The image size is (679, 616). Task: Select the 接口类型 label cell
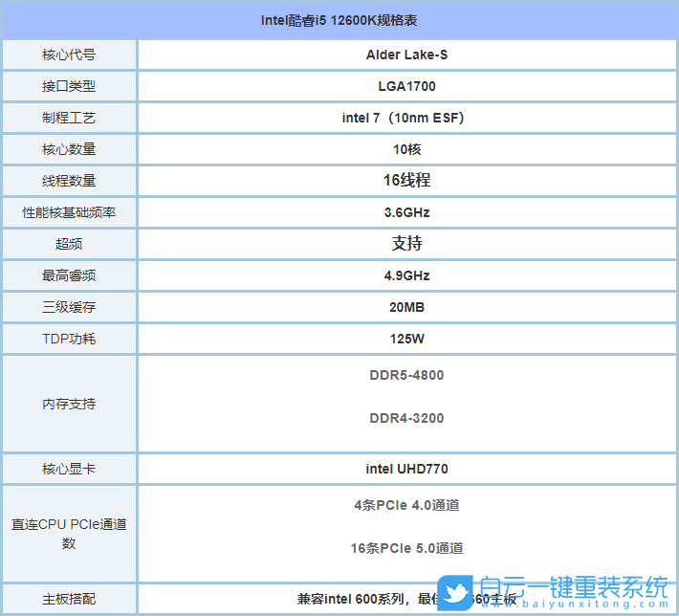(69, 86)
